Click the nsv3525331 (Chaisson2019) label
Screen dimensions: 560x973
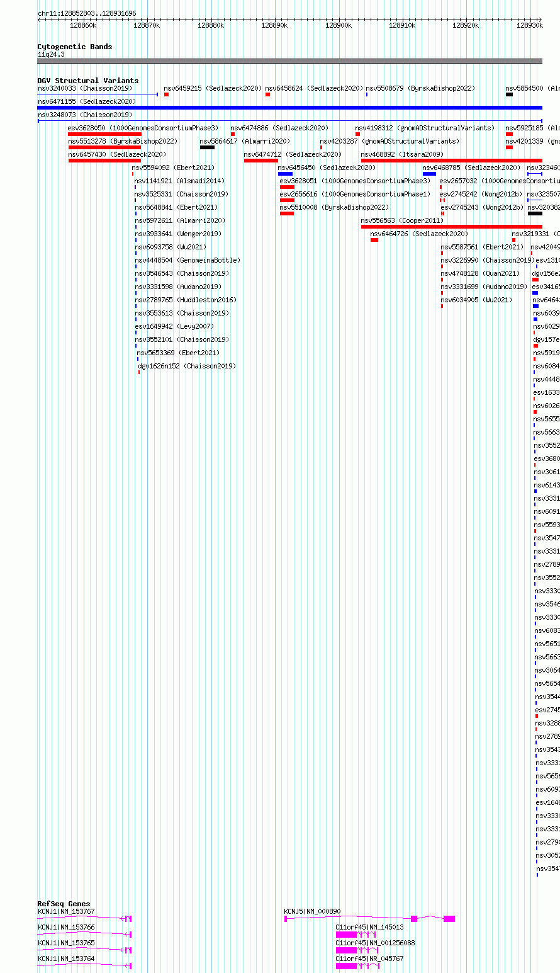click(181, 194)
